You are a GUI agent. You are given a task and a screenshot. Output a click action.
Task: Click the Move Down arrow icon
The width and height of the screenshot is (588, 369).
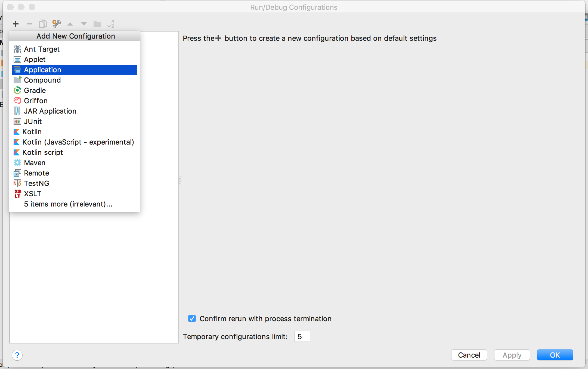coord(84,24)
